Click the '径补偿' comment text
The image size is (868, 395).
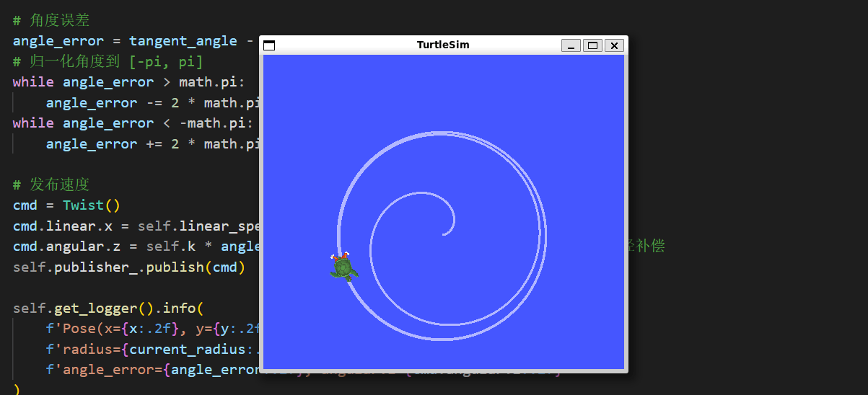pyautogui.click(x=647, y=247)
